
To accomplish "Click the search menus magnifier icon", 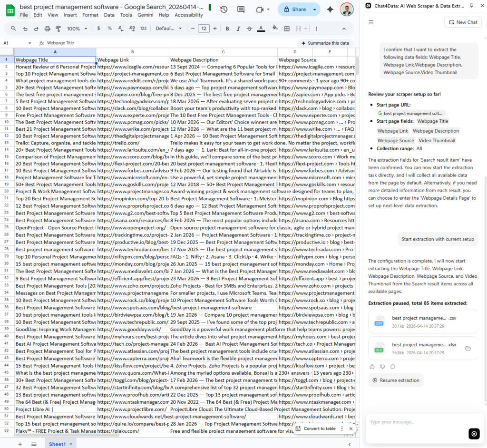I will 13,29.
